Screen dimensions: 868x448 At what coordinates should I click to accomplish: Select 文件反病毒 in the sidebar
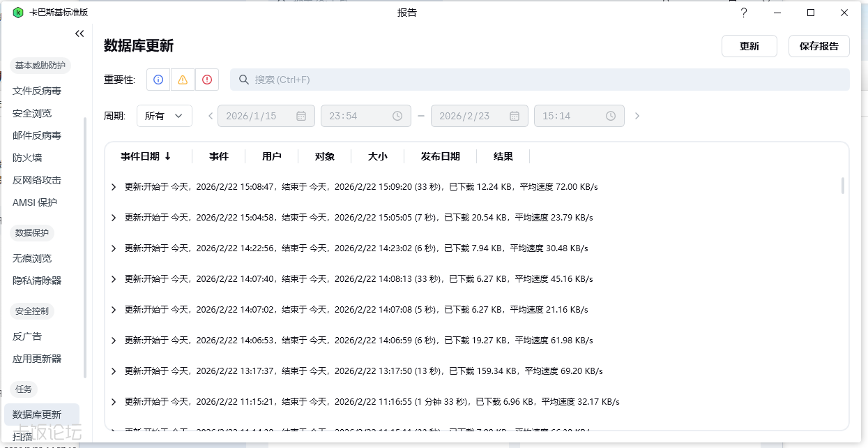click(37, 91)
